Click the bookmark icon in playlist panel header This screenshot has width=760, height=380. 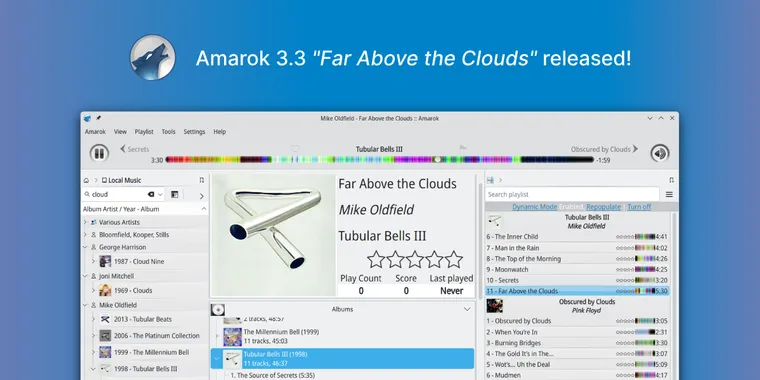(671, 180)
